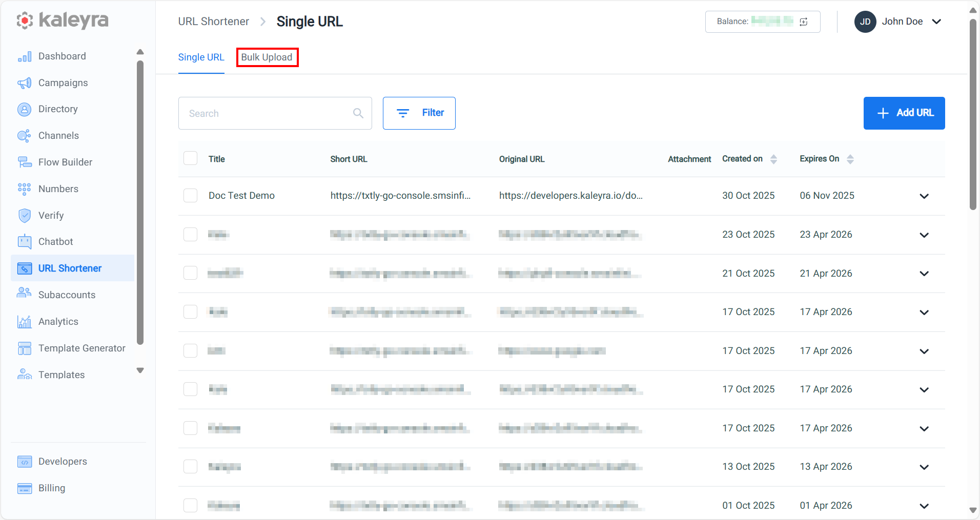Click the Templates icon in sidebar
Viewport: 980px width, 520px height.
(25, 375)
